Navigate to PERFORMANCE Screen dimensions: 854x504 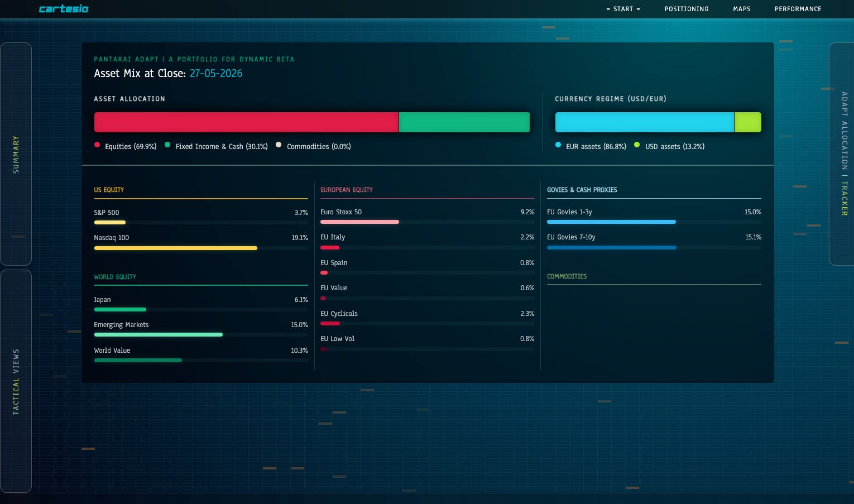pos(798,9)
